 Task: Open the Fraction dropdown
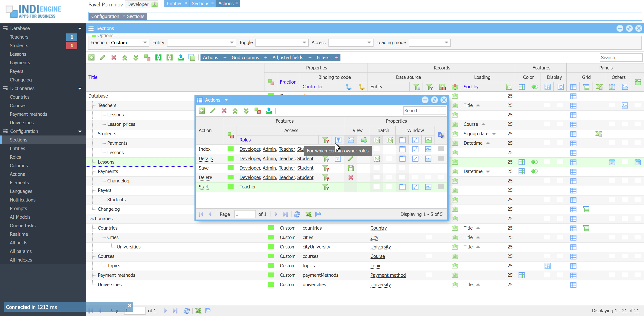tap(145, 42)
